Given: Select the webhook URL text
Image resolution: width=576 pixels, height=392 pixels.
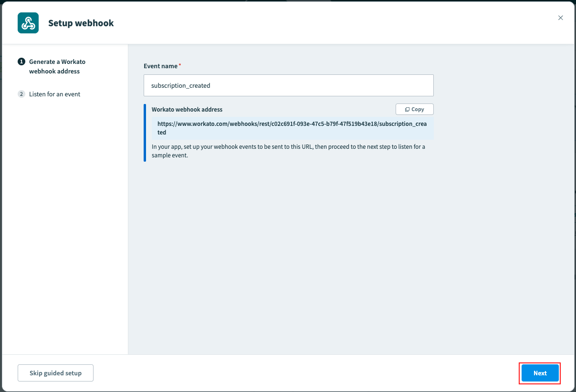Looking at the screenshot, I should 292,128.
